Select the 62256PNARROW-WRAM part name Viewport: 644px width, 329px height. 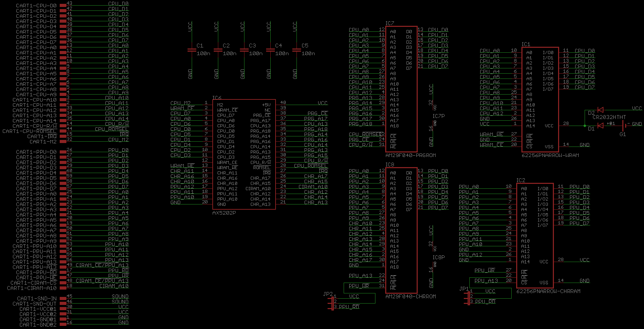550,155
